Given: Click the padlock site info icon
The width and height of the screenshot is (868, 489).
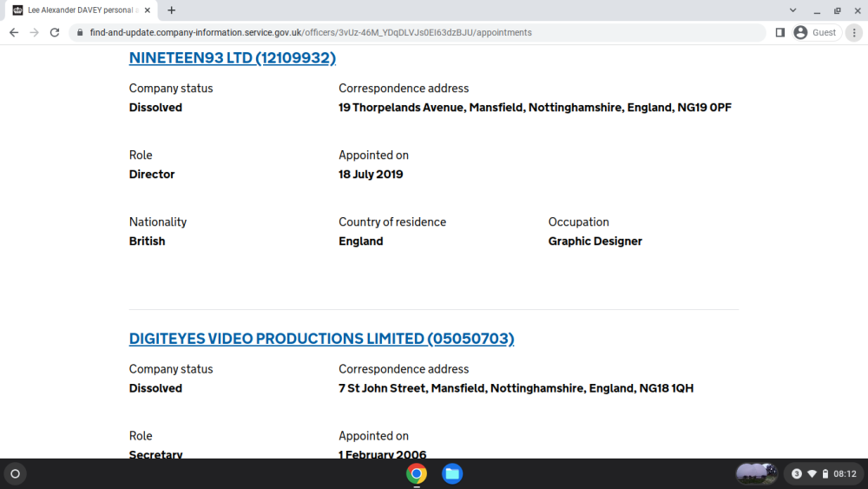Looking at the screenshot, I should click(80, 33).
